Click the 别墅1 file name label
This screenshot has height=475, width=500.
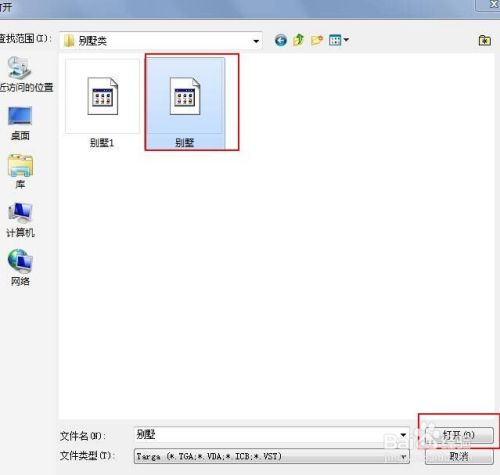click(x=102, y=143)
